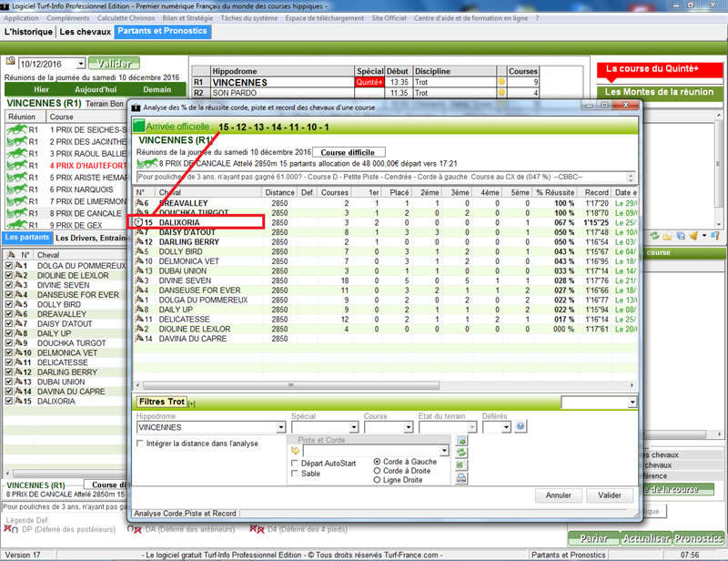728x561 pixels.
Task: Check the Départ AutoStart option
Action: click(x=295, y=463)
